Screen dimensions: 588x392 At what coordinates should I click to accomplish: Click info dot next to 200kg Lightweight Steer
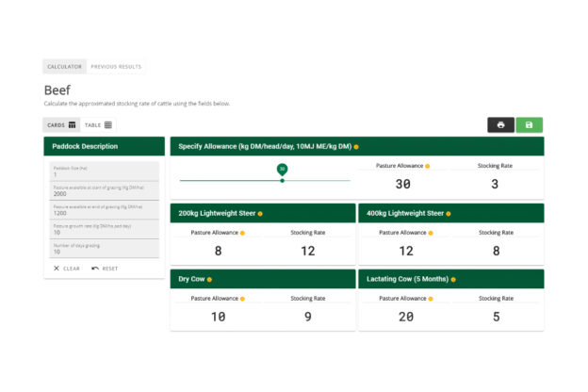(x=260, y=214)
